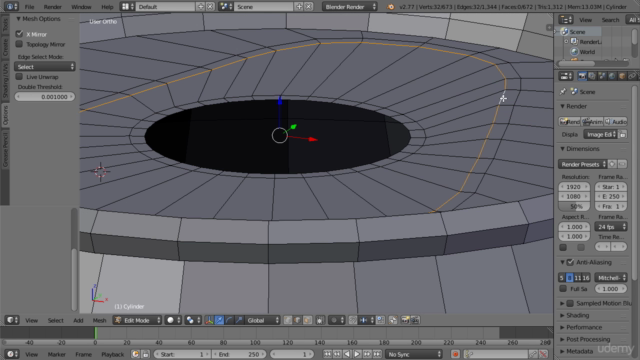Enable the Topology Mirror checkbox

19,44
